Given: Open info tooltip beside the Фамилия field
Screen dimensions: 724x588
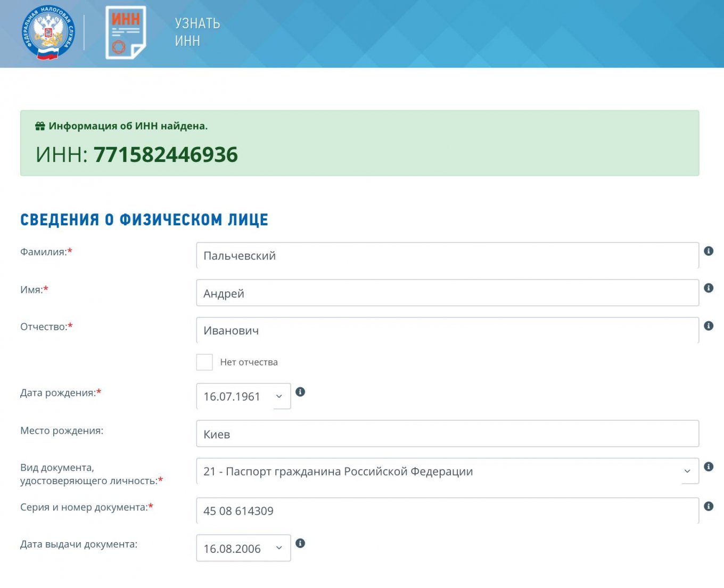Looking at the screenshot, I should coord(709,251).
